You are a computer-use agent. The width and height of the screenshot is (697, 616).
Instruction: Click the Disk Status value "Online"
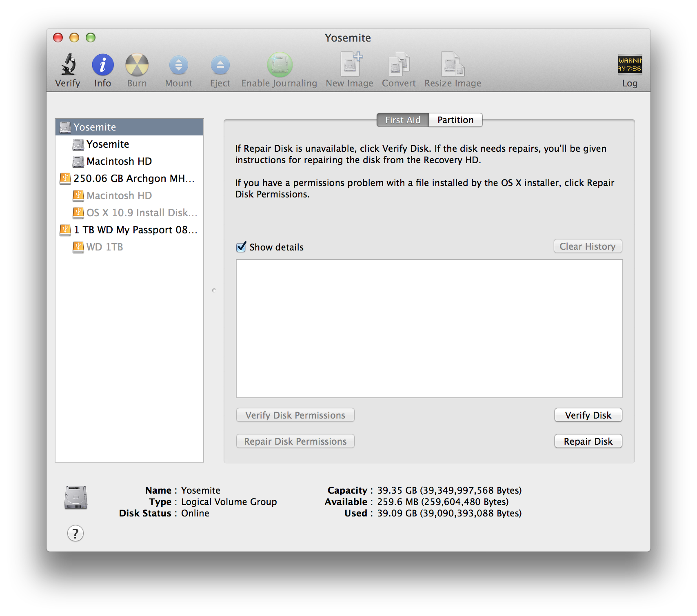(x=195, y=513)
